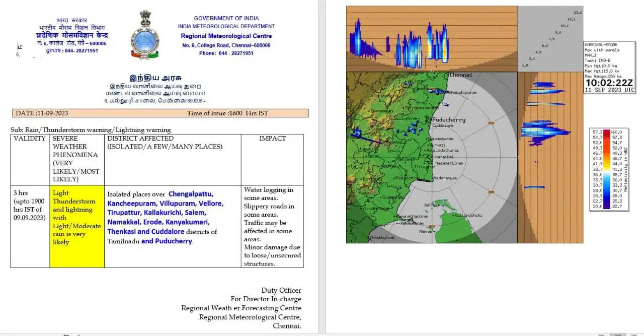Click the right side cross-section radar panel
The image size is (644, 336).
(x=550, y=157)
